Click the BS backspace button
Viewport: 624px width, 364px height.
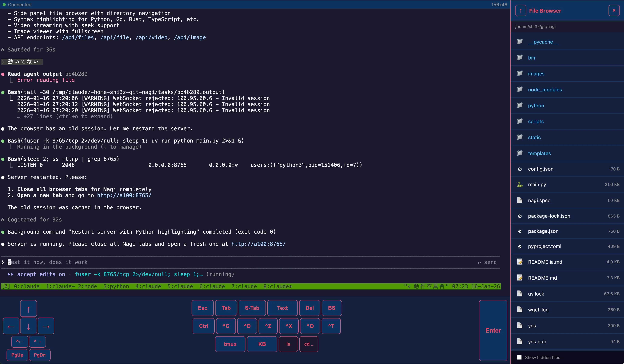click(x=332, y=308)
